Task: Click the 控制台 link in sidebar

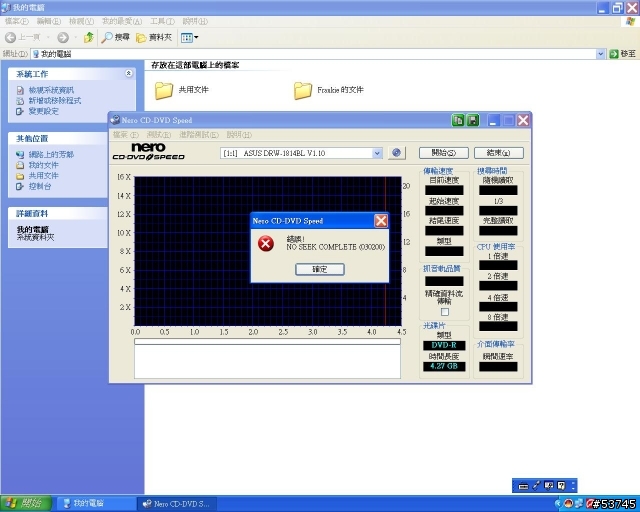Action: tap(40, 186)
